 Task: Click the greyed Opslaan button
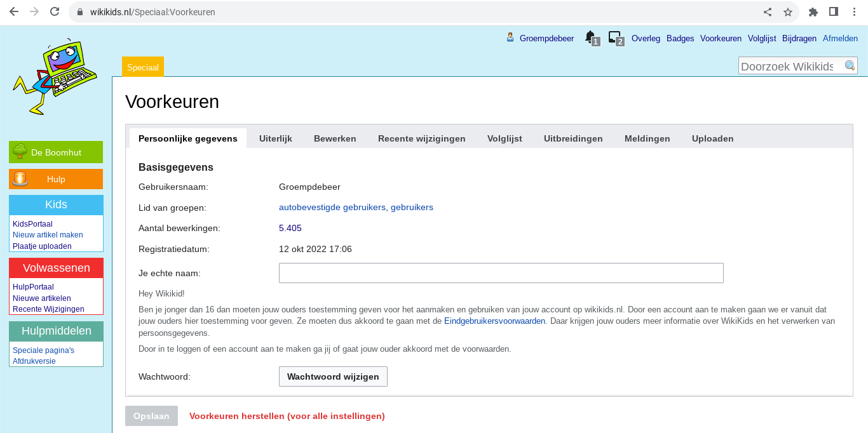pos(151,416)
